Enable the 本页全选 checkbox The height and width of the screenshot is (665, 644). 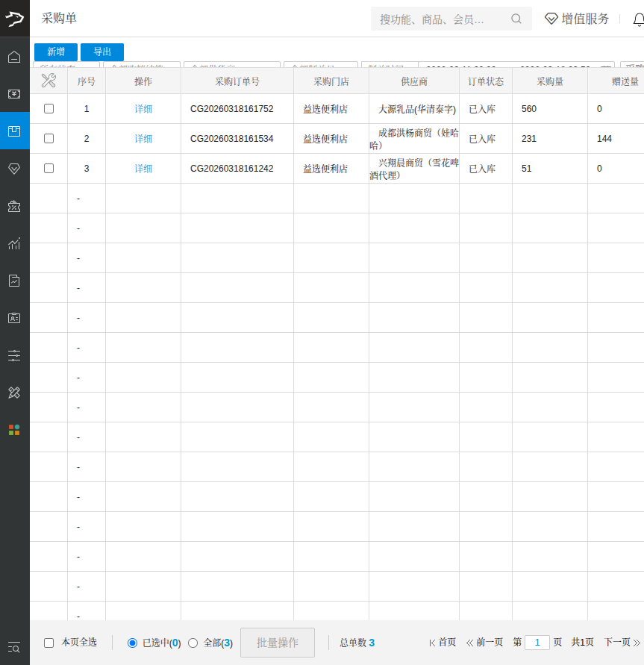49,643
